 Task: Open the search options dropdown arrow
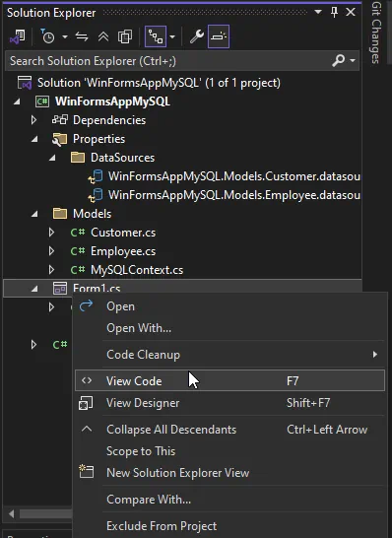coord(353,61)
